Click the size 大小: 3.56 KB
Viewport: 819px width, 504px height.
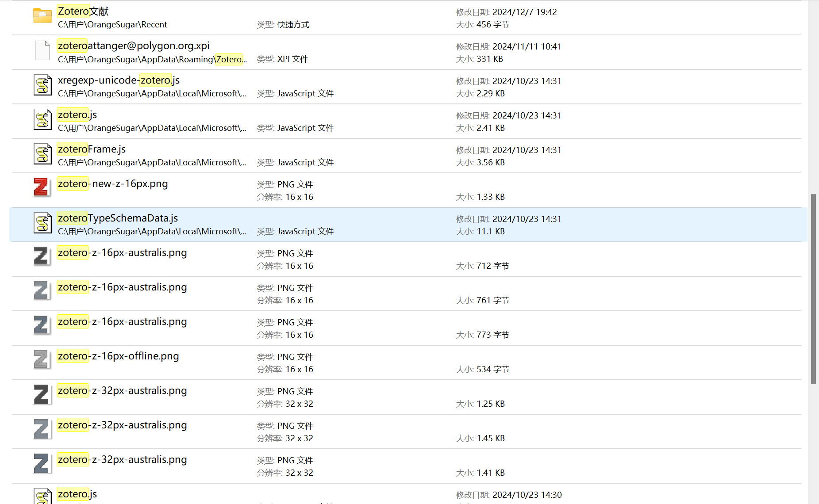[x=480, y=163]
